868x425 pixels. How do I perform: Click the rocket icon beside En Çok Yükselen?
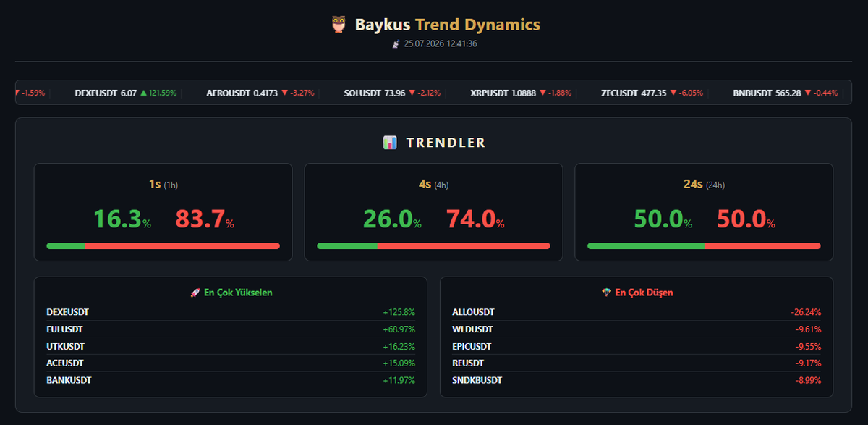195,293
